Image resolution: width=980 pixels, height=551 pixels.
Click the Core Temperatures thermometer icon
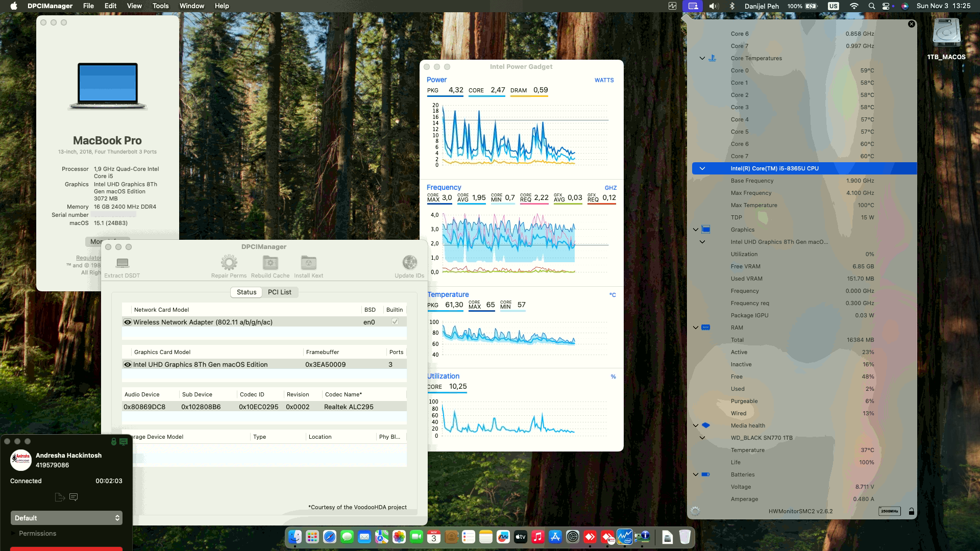coord(712,58)
